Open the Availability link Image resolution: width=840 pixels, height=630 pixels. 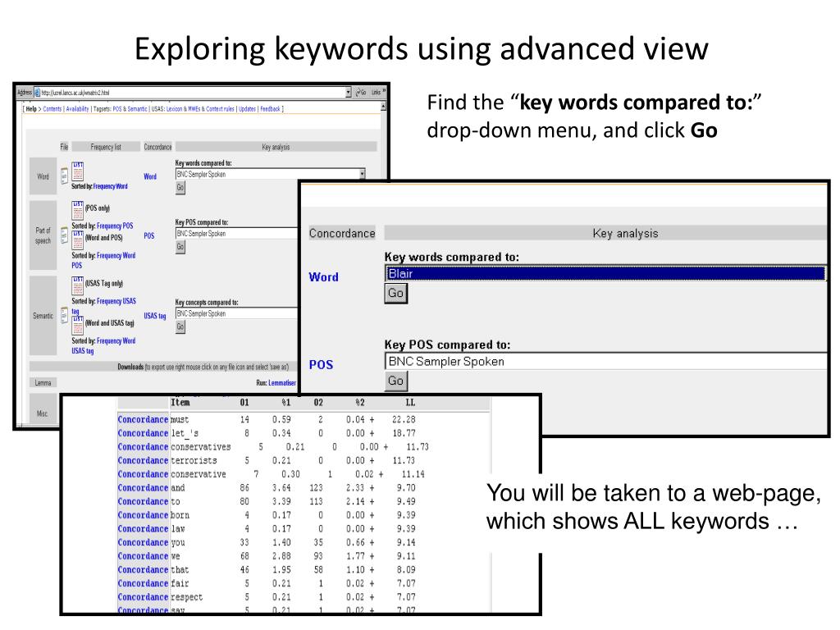[77, 109]
